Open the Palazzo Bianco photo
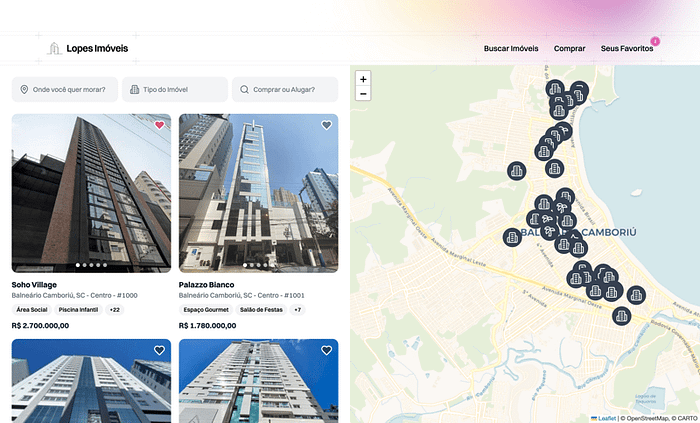The image size is (700, 423). (258, 193)
